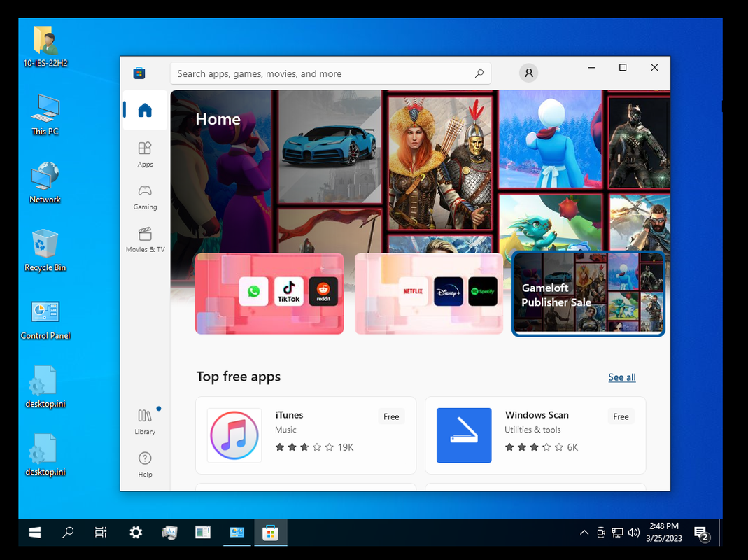Open the Home section in Store sidebar
This screenshot has height=560, width=748.
145,111
